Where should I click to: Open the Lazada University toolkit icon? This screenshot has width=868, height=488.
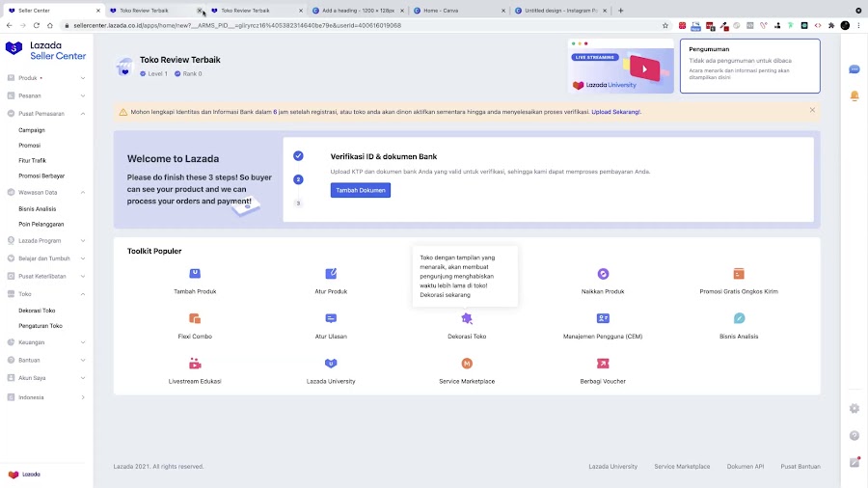click(x=331, y=364)
